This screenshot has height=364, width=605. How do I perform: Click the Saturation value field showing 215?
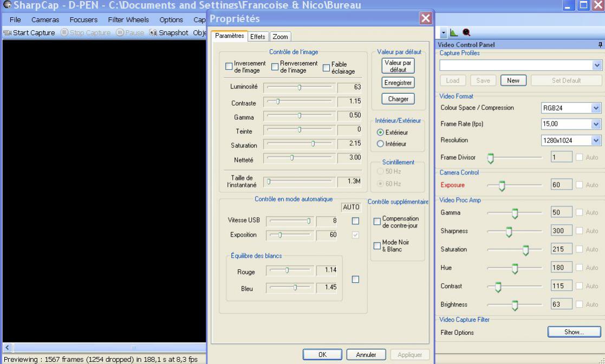562,249
